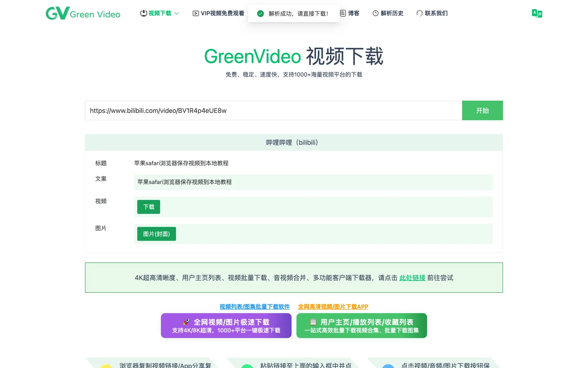Screen dimensions: 588x368
Task: Open 全网高清视频/图片下载APP link
Action: coord(333,307)
